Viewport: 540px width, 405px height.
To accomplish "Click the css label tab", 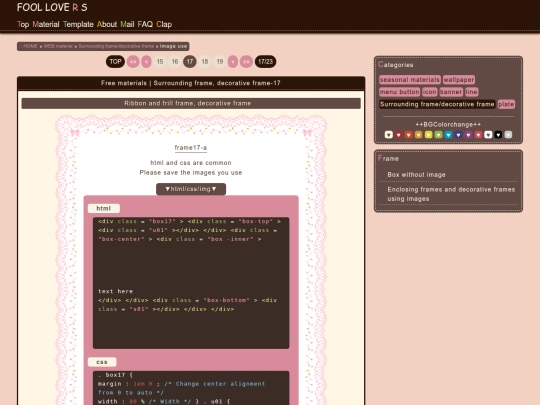I will [x=102, y=362].
